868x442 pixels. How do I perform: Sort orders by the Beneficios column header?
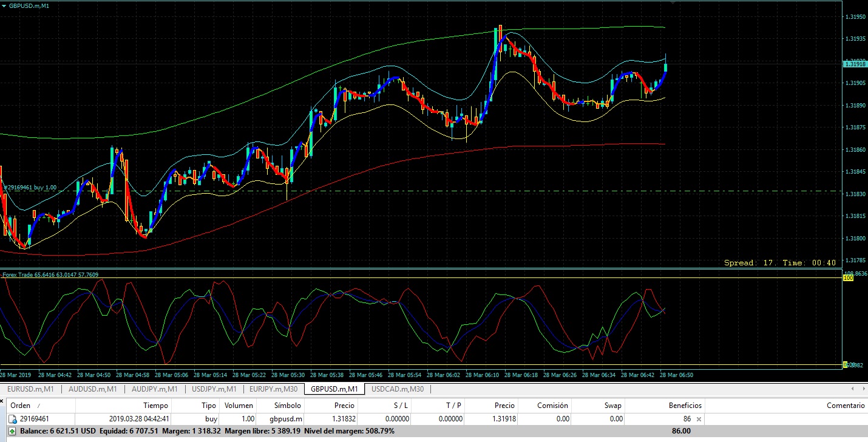(x=665, y=406)
